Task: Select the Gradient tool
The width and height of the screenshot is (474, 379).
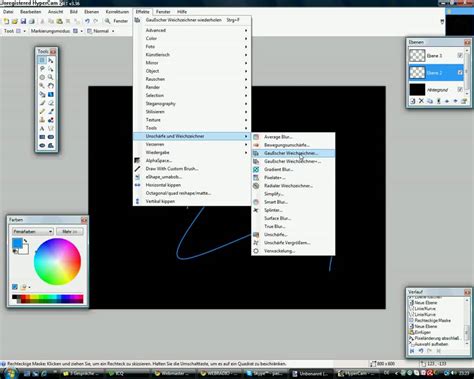Action: pyautogui.click(x=51, y=94)
